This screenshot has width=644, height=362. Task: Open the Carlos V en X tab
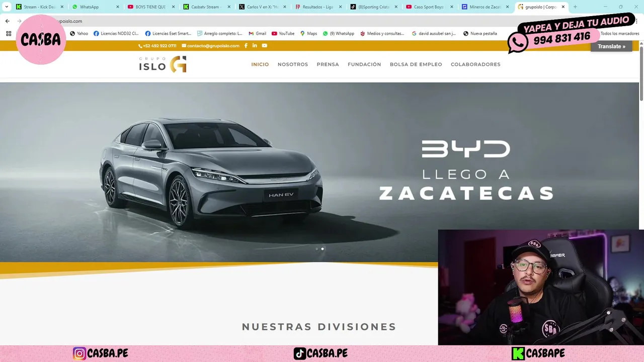coord(262,7)
